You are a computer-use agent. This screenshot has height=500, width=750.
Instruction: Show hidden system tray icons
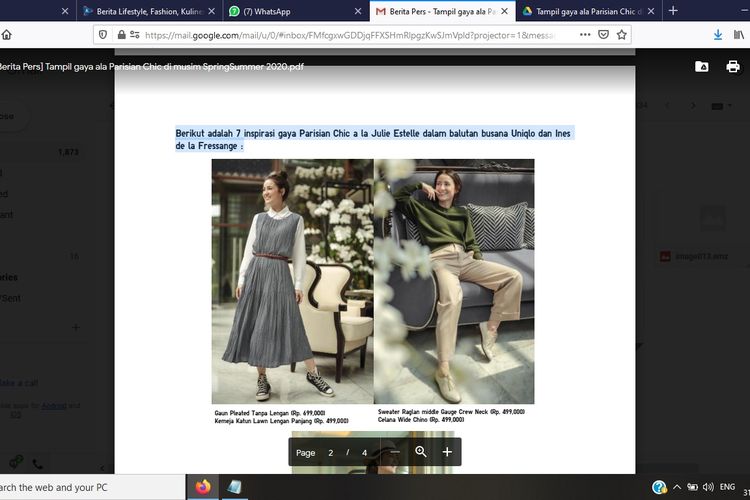coord(677,487)
